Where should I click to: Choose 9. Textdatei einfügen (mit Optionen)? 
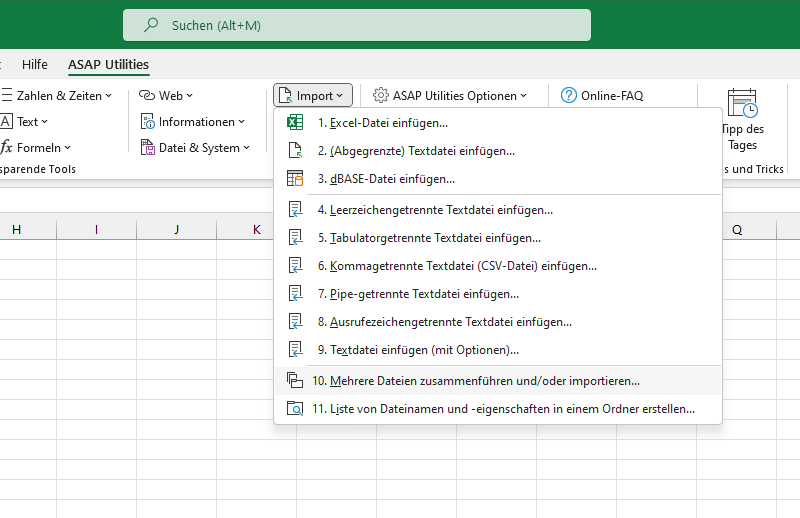click(x=498, y=350)
